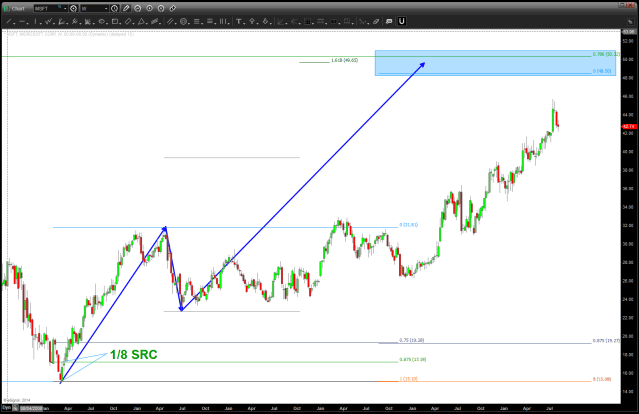The width and height of the screenshot is (639, 414).
Task: Click the 50.00 value on price scale
Action: click(x=628, y=59)
